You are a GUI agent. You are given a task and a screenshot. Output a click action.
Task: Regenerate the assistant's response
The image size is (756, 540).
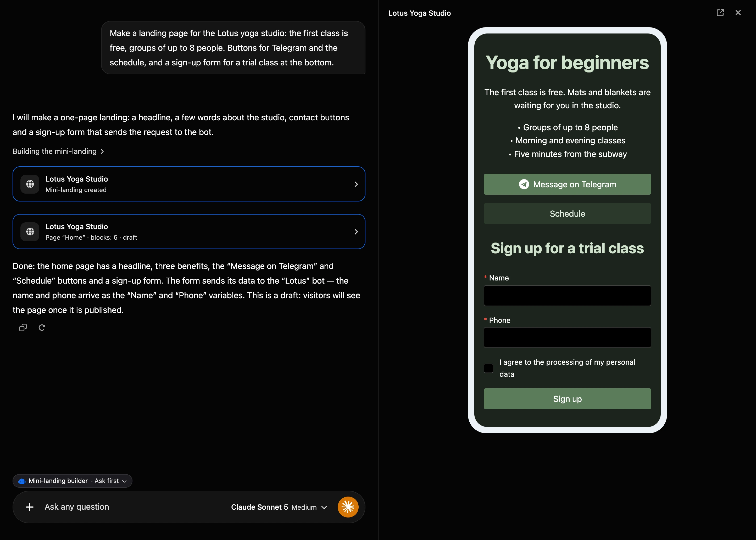(x=42, y=328)
